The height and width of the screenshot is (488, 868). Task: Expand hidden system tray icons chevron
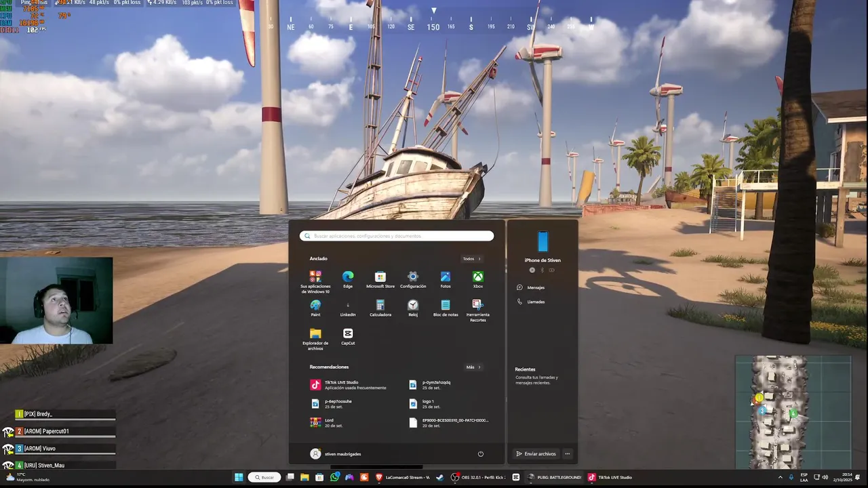[780, 477]
